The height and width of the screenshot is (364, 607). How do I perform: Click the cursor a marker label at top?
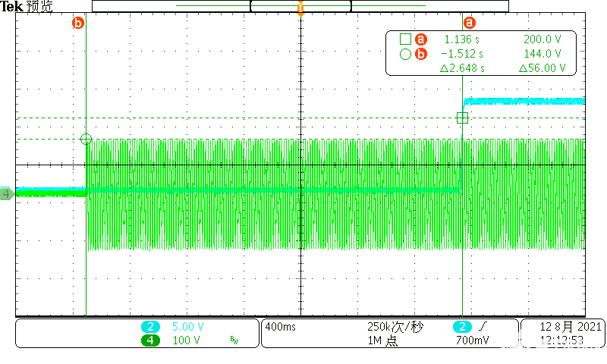[x=469, y=23]
